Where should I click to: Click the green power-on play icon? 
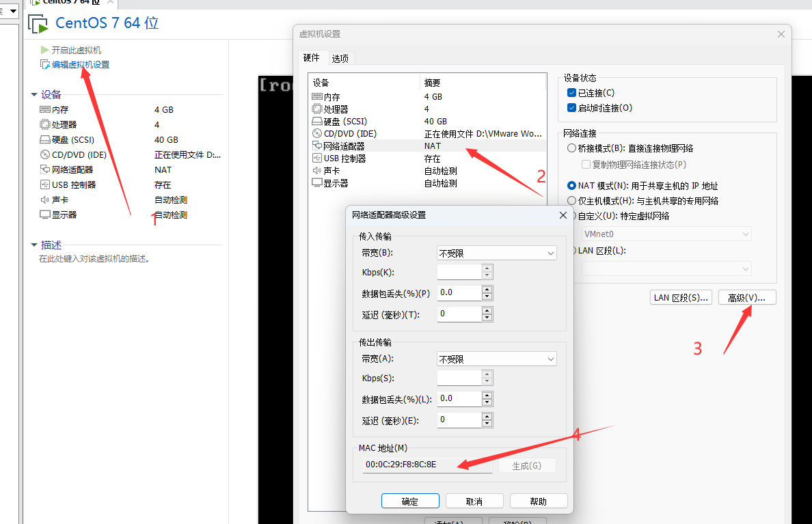(x=44, y=50)
